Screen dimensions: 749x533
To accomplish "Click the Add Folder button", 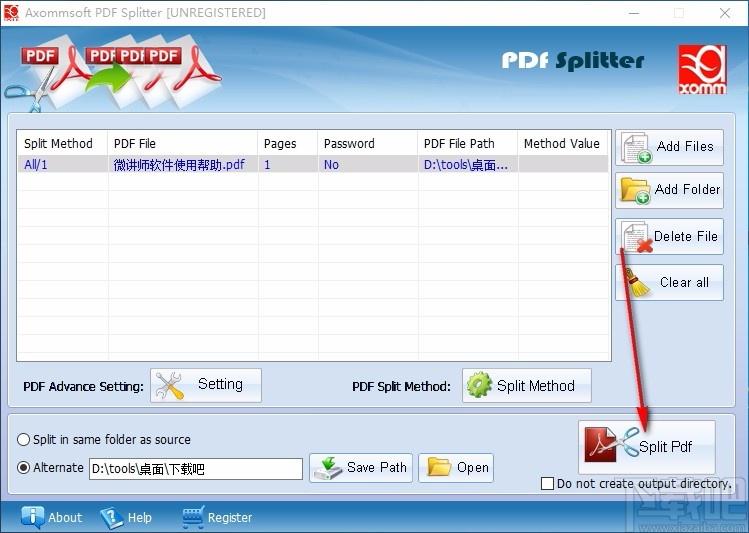I will point(669,191).
